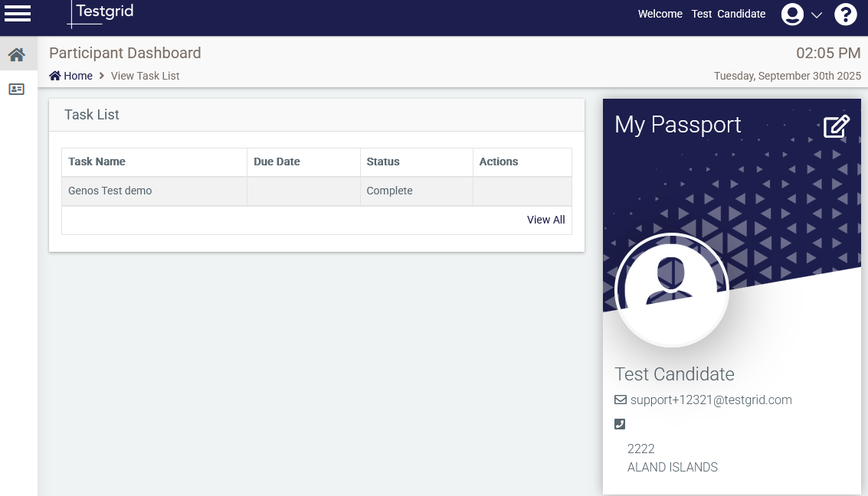
Task: Click the email envelope icon
Action: pyautogui.click(x=621, y=400)
